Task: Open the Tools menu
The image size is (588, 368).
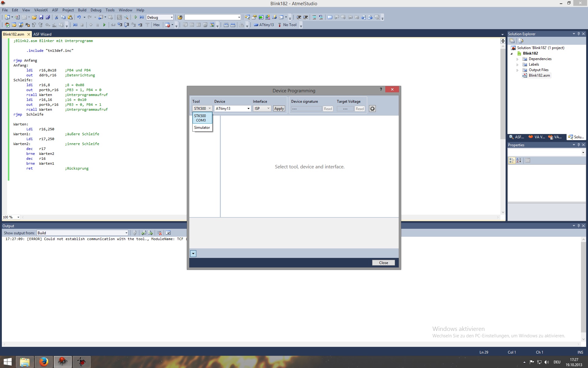Action: 110,10
